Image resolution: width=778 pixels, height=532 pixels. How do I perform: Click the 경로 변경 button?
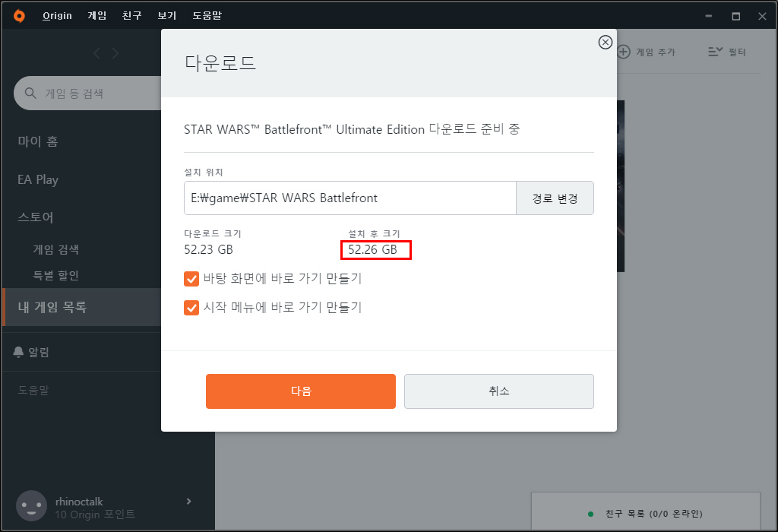(555, 198)
